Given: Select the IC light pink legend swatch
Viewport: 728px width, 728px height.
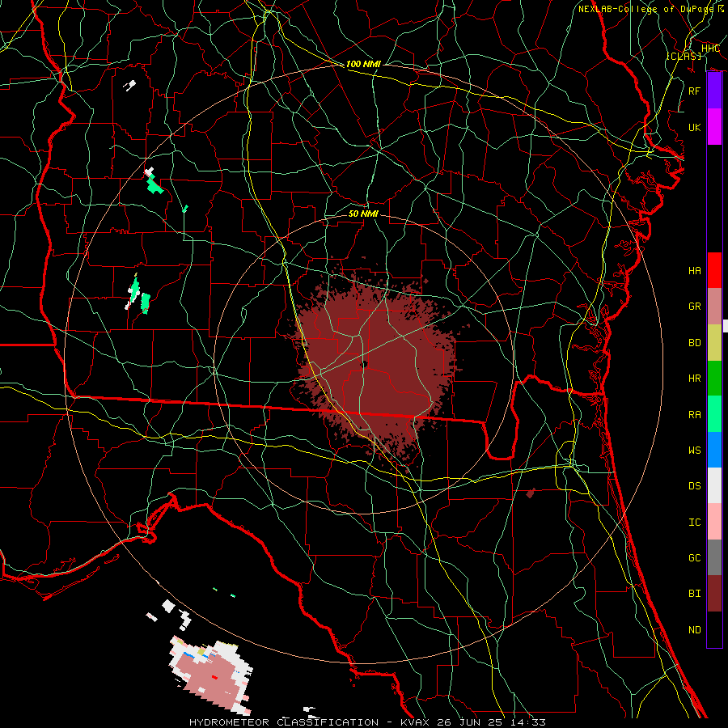Looking at the screenshot, I should tap(714, 522).
